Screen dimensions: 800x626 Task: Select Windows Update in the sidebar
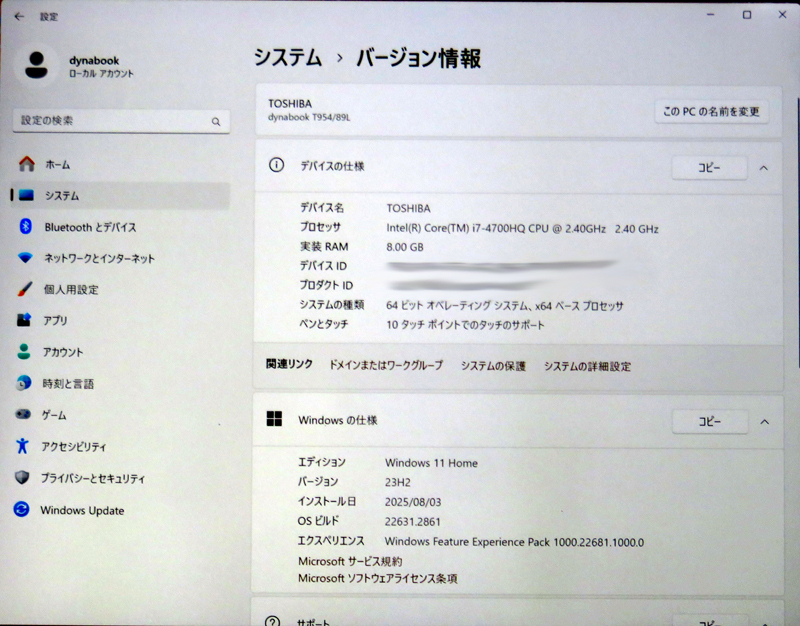(120, 510)
